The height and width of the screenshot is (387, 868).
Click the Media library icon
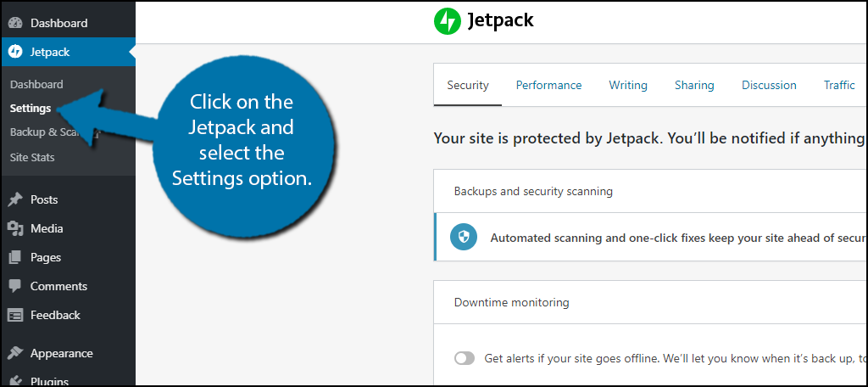15,228
